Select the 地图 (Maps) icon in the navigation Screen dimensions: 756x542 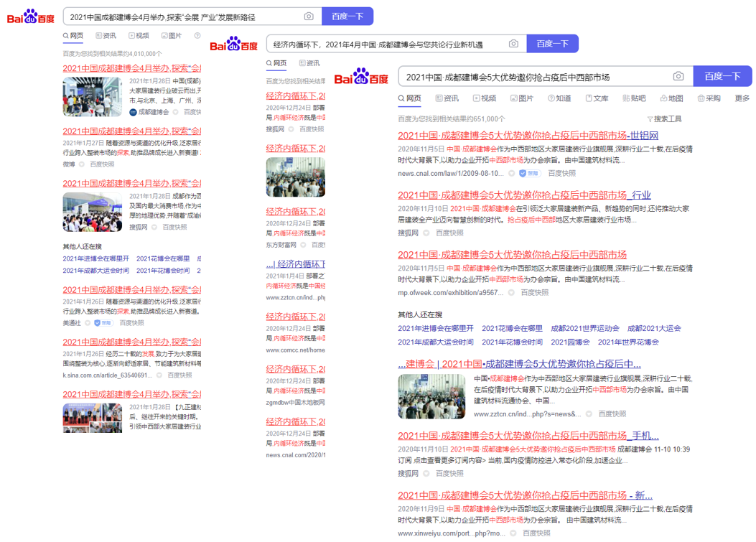tap(664, 98)
